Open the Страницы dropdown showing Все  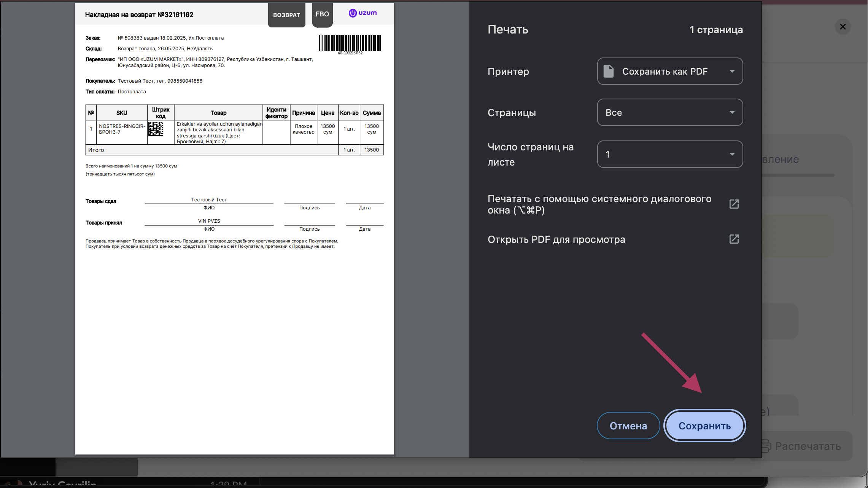(669, 112)
